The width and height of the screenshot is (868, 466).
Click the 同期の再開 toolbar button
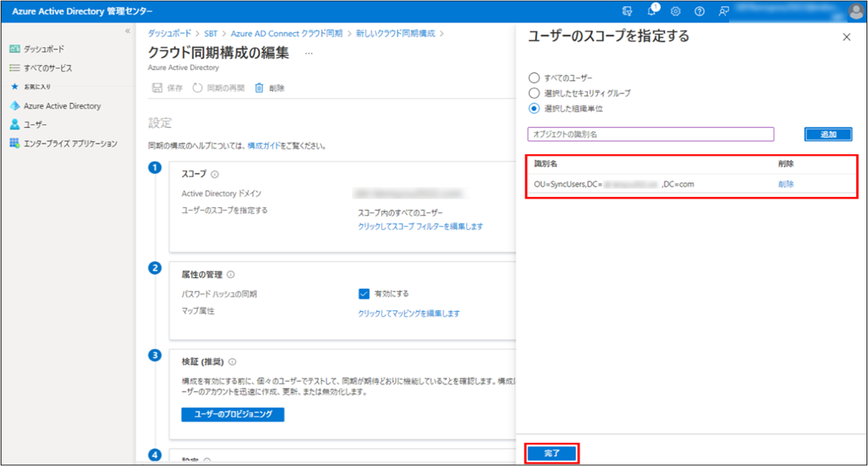tap(219, 88)
